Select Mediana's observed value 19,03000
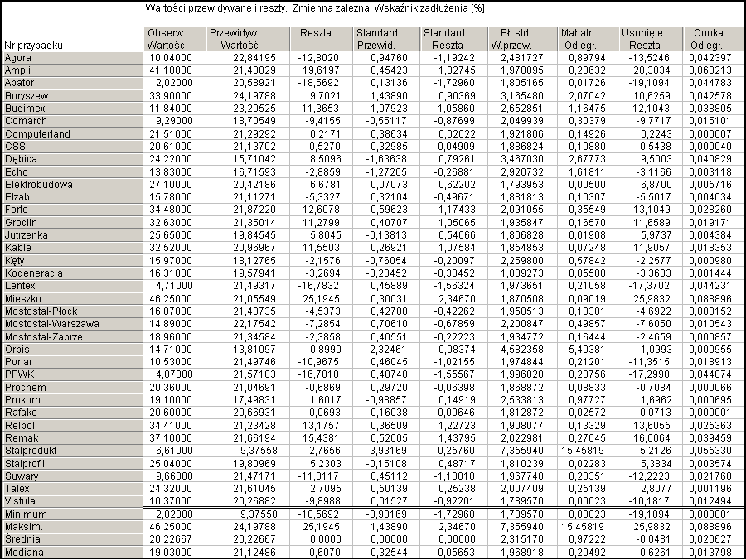 (174, 553)
